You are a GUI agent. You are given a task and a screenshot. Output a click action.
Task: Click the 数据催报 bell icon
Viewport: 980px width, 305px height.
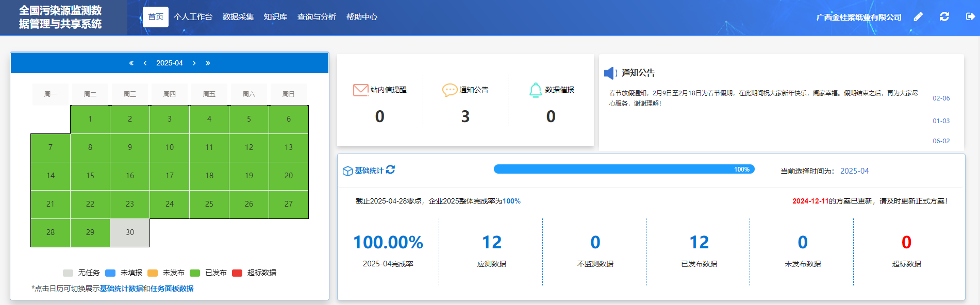coord(536,90)
